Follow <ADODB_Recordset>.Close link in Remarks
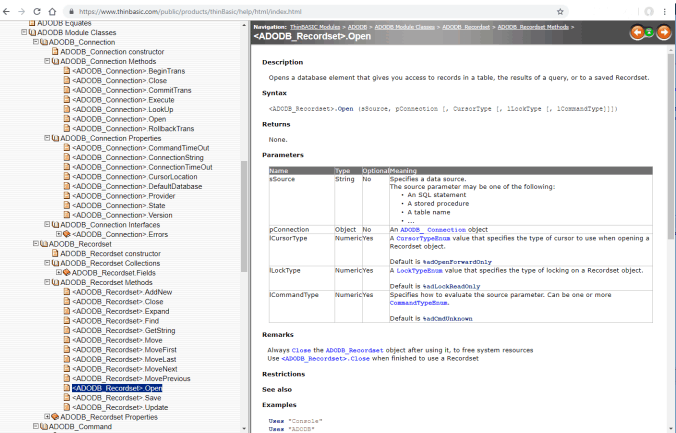The image size is (676, 433). coord(325,358)
